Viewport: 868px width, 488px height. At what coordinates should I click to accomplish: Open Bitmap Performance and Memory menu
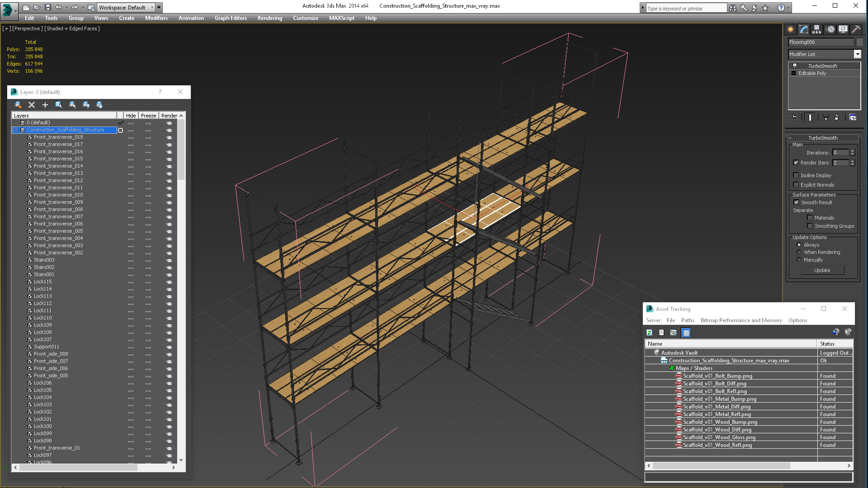coord(741,320)
